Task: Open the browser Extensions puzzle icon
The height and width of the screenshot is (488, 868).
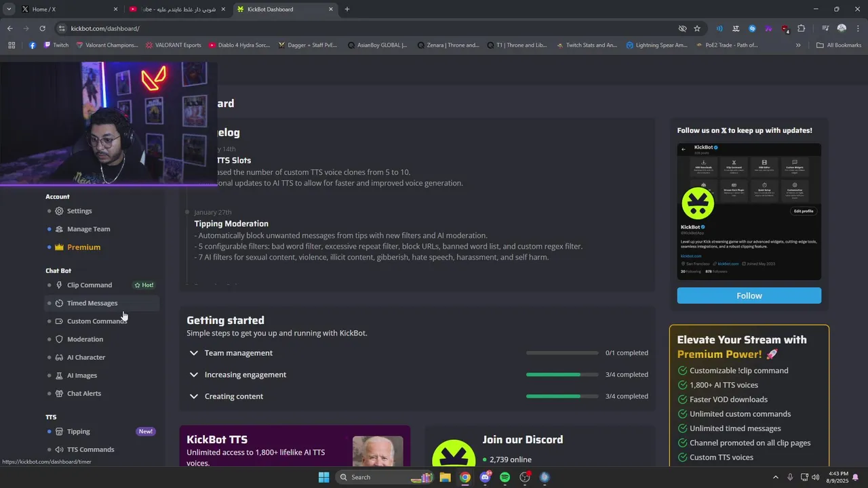Action: click(802, 28)
